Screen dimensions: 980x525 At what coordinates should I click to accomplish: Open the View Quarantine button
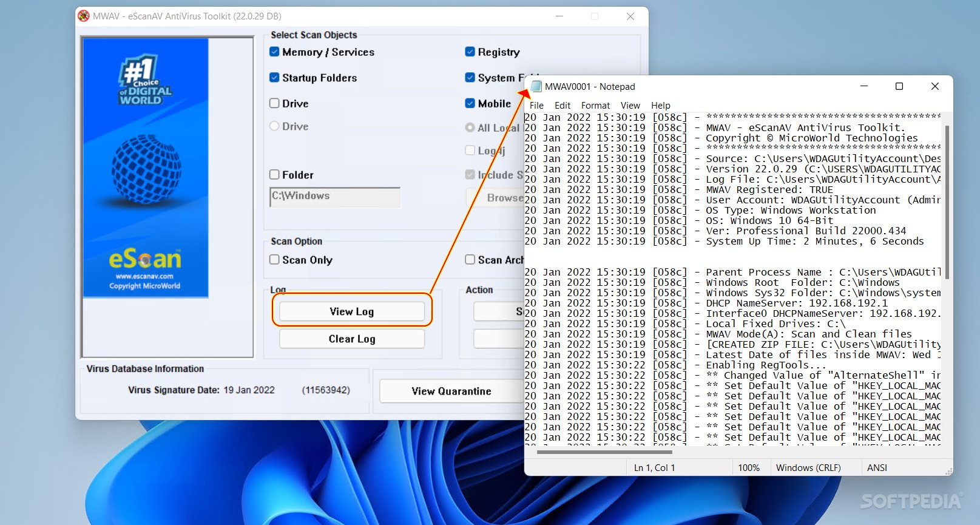pos(451,391)
